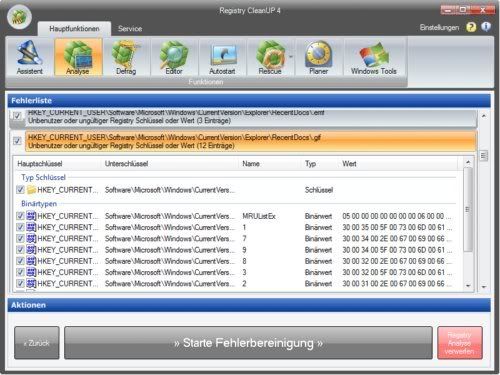Click outer Fehlerliste scrollbar thumb
This screenshot has height=375, width=500.
click(484, 156)
